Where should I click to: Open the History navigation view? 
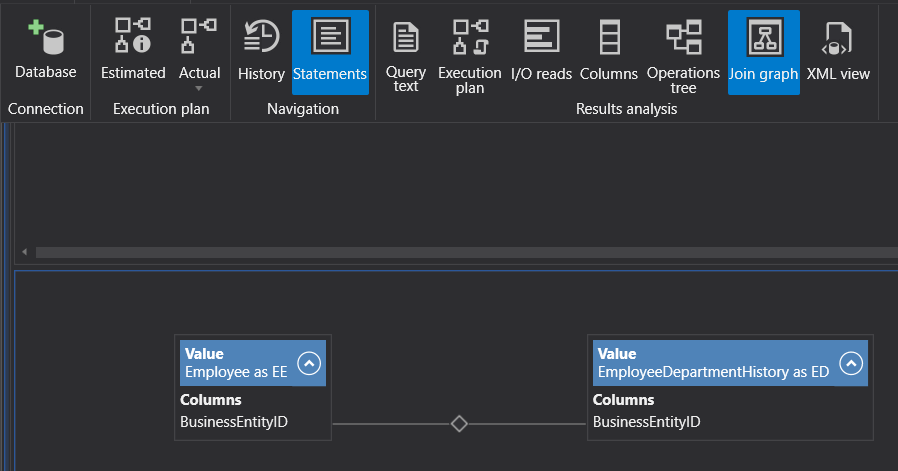tap(261, 48)
